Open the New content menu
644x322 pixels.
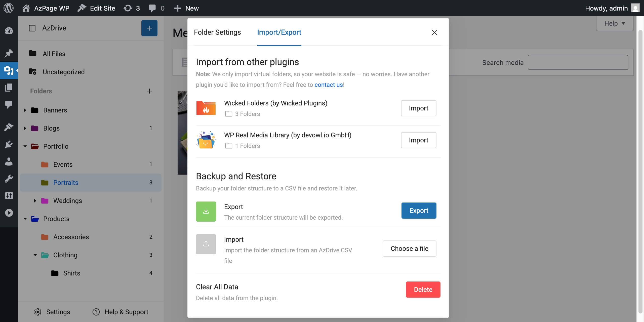(186, 8)
